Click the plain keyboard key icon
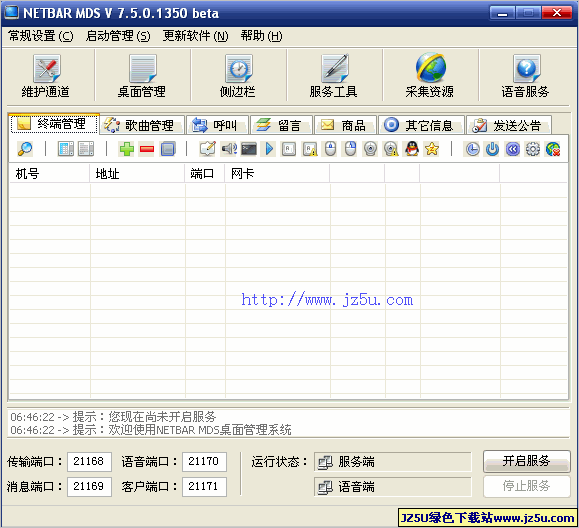Screen dimensions: 579x528 (289, 149)
